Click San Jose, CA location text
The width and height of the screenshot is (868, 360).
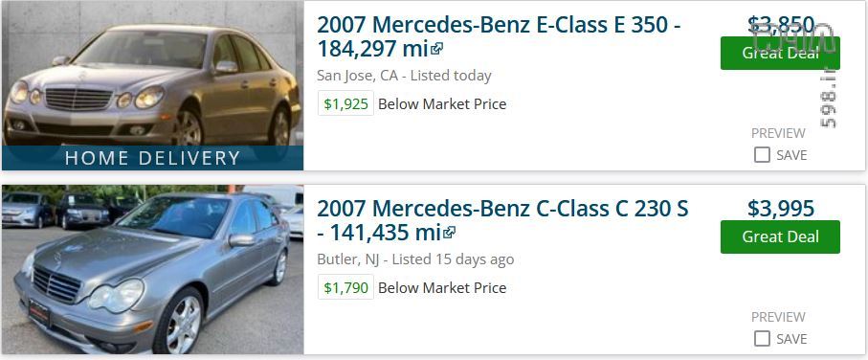[358, 76]
